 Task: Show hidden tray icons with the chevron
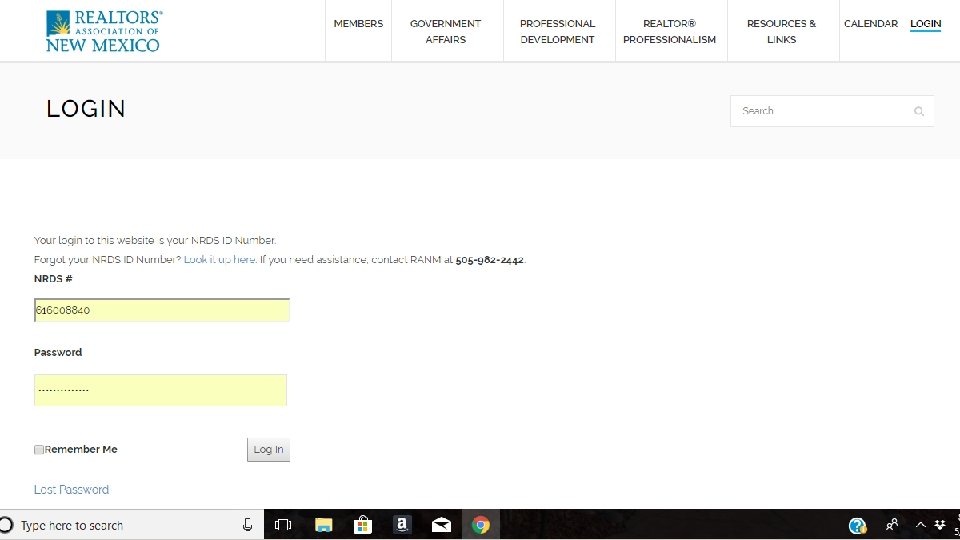(x=920, y=525)
